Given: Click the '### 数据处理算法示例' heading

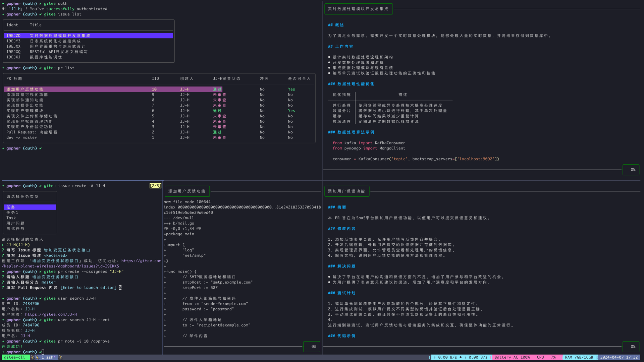Looking at the screenshot, I should click(x=351, y=132).
